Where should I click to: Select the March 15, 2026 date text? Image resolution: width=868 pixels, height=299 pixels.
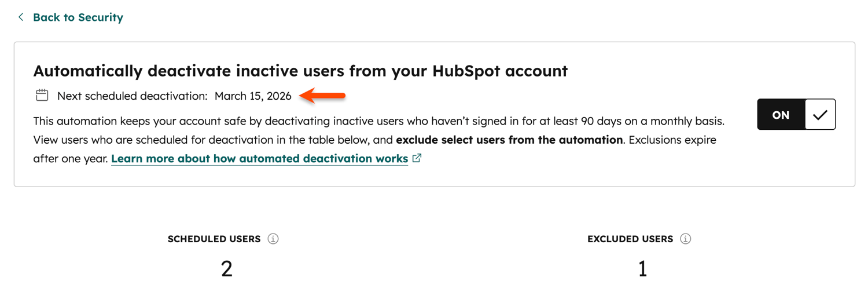(x=253, y=96)
